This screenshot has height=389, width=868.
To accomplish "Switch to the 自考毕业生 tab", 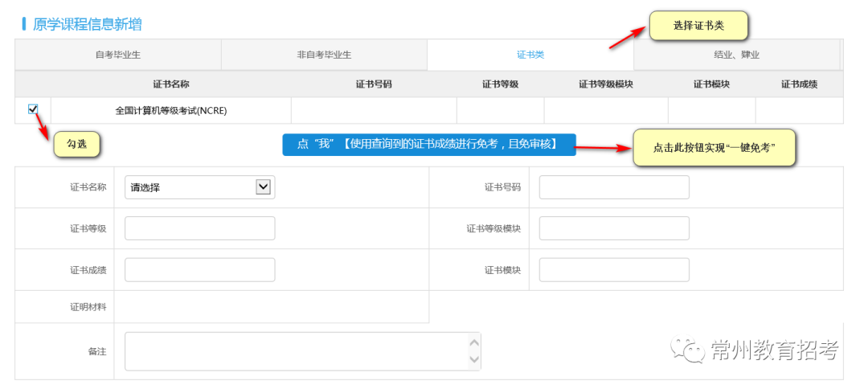I will [118, 55].
